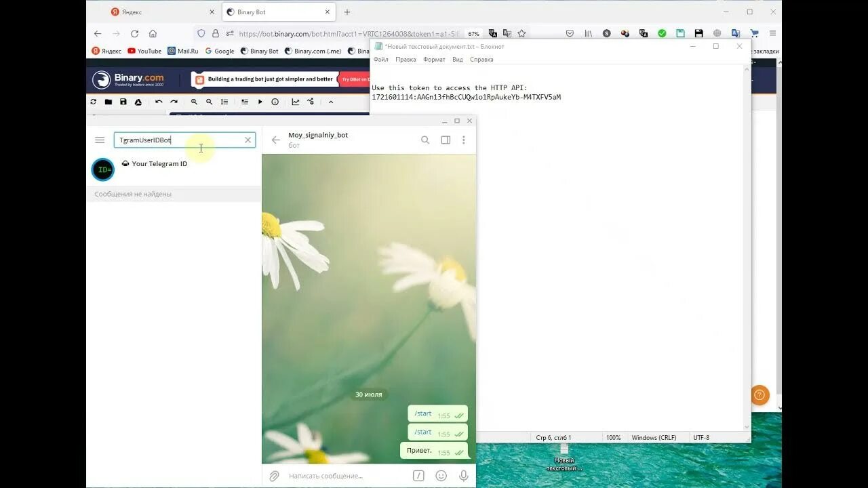This screenshot has width=868, height=488.
Task: Switch to the Binary Bot browser tab
Action: pyautogui.click(x=279, y=12)
